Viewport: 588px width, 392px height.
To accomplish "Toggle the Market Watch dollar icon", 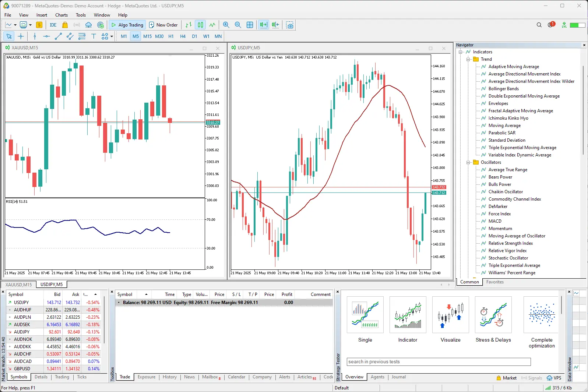I will coord(39,25).
